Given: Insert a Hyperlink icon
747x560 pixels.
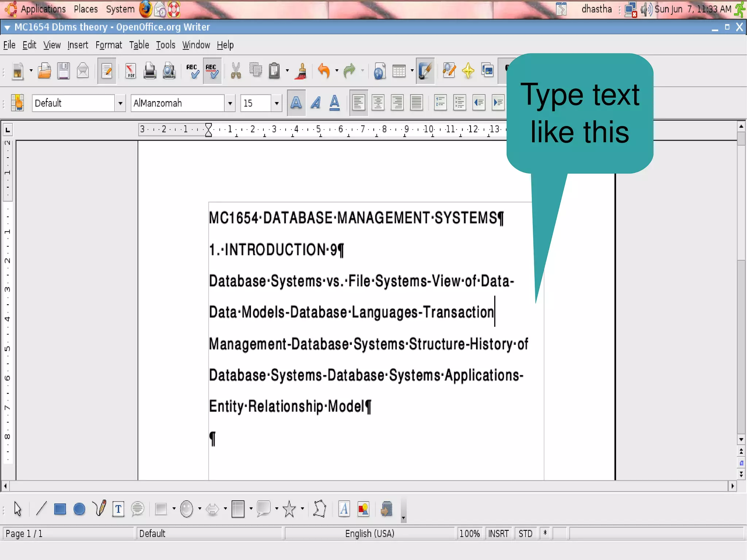Looking at the screenshot, I should [x=379, y=71].
